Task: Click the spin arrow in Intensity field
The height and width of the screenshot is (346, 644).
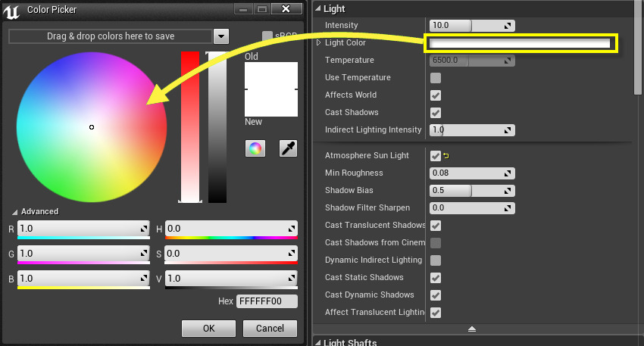Action: [x=508, y=26]
